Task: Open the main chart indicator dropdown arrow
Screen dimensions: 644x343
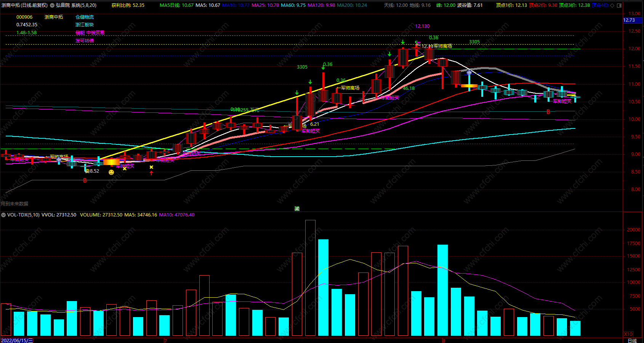Action: (52, 5)
